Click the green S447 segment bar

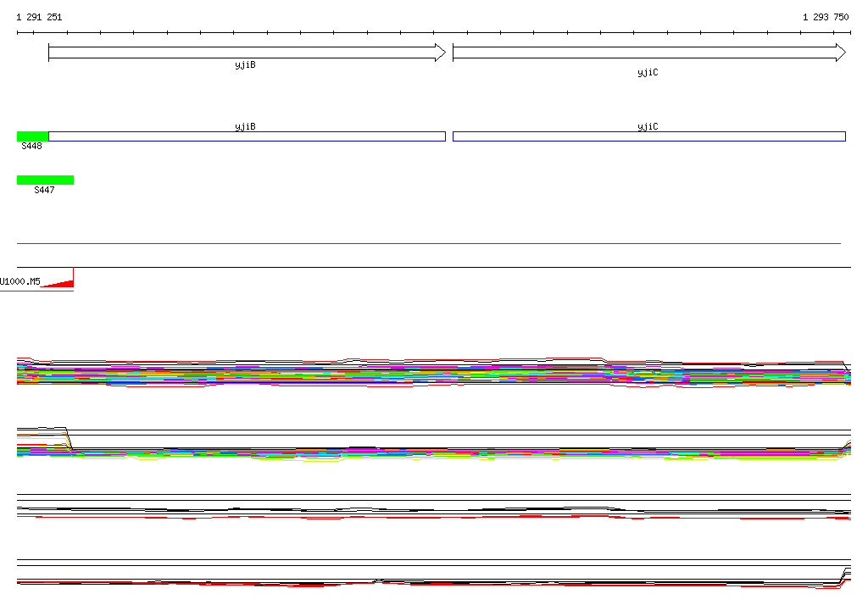point(46,180)
